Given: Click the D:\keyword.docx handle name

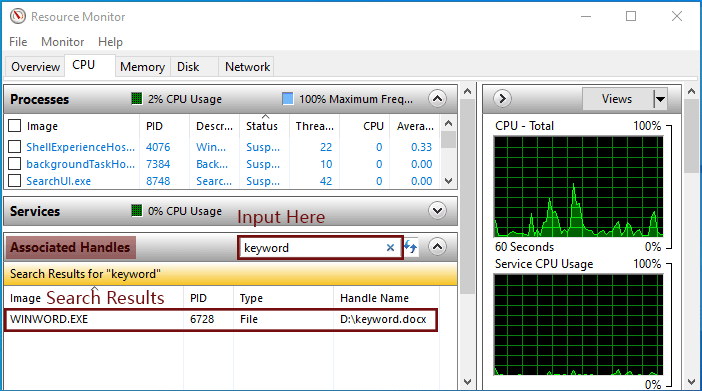Looking at the screenshot, I should pos(383,319).
